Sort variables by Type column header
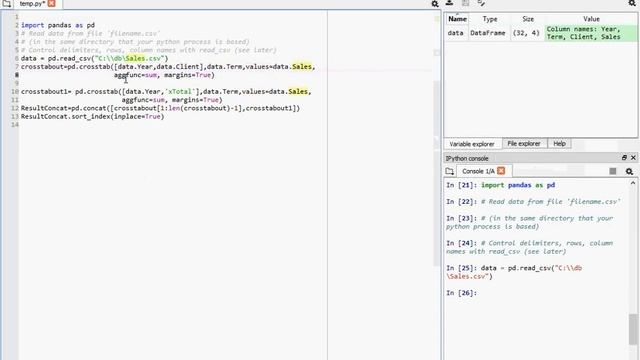This screenshot has width=640, height=360. pyautogui.click(x=489, y=19)
